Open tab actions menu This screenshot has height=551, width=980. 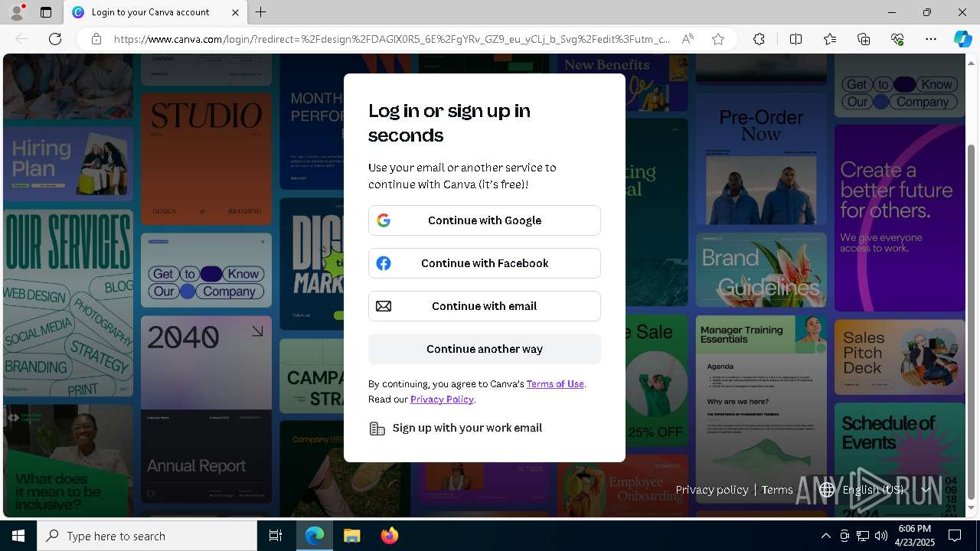click(46, 12)
